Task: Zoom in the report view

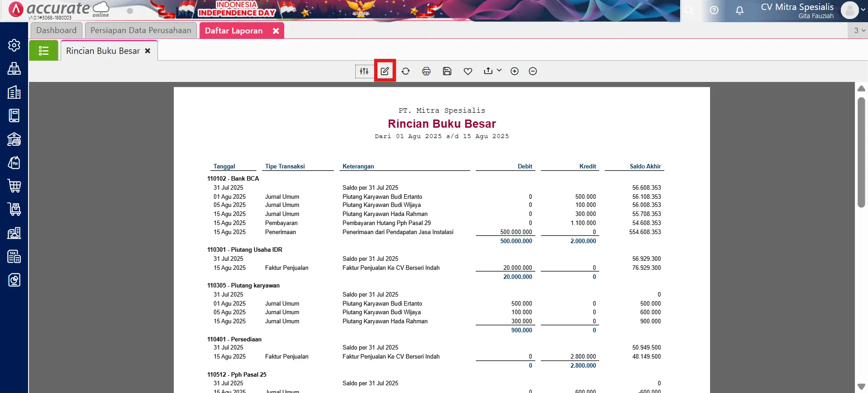Action: click(515, 71)
